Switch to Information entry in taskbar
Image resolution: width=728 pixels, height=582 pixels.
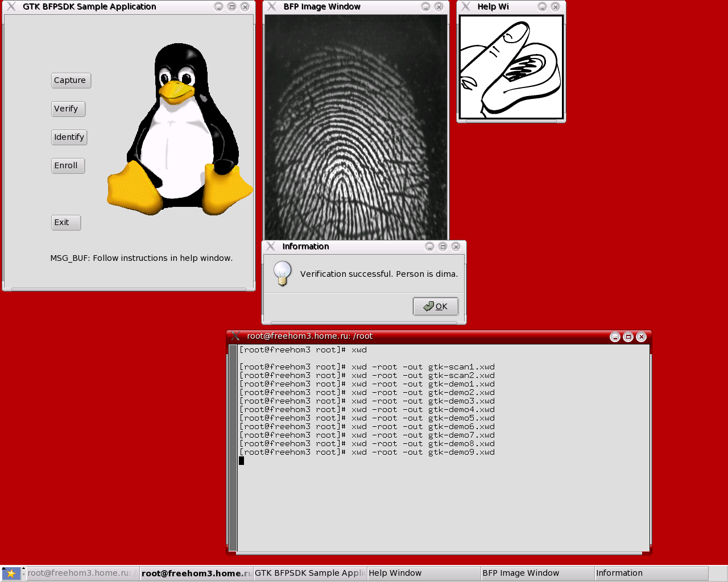point(651,573)
